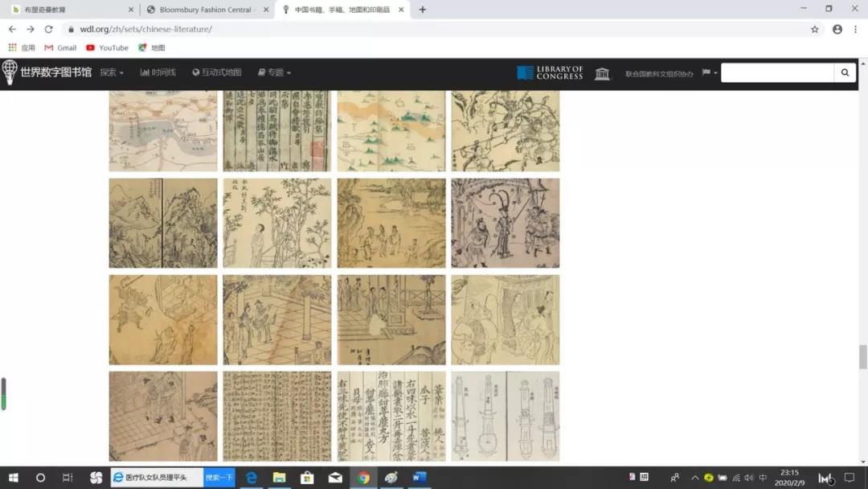The width and height of the screenshot is (868, 489).
Task: Open the Chrome profile avatar icon
Action: (x=837, y=29)
